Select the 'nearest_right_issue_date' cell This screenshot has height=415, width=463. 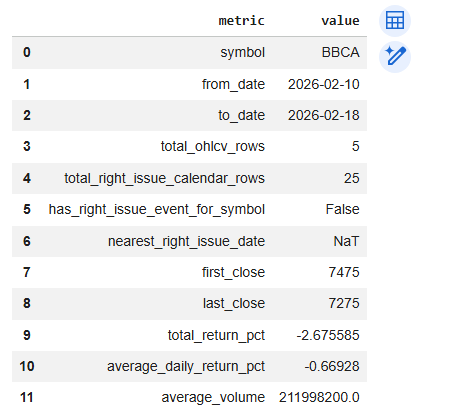pos(186,241)
